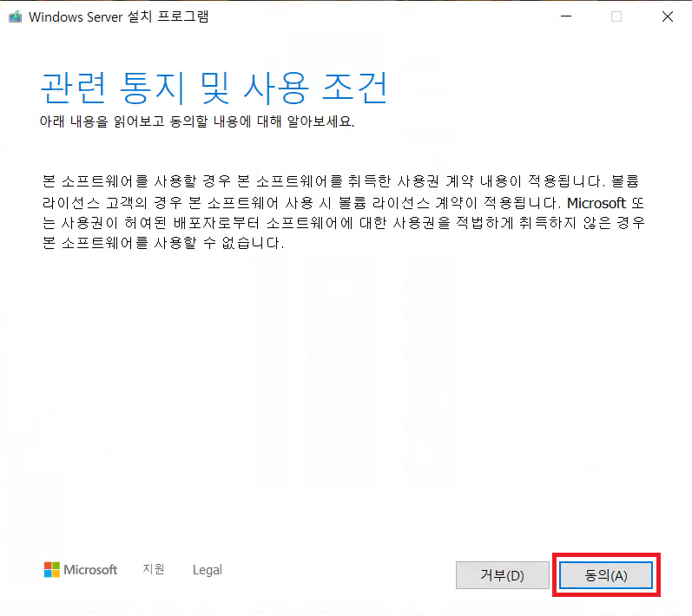Click the 거부(D) decline button
This screenshot has height=616, width=692.
(x=502, y=575)
